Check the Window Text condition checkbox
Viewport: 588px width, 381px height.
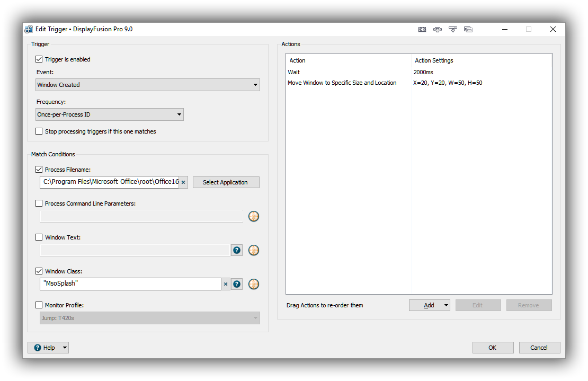pos(39,237)
